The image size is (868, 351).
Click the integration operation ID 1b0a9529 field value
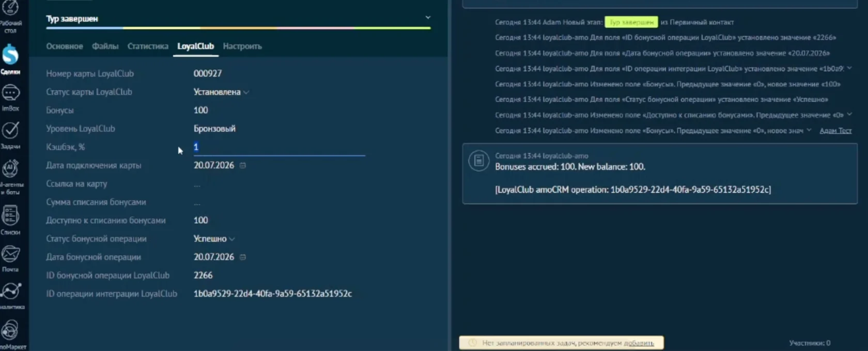(x=272, y=294)
